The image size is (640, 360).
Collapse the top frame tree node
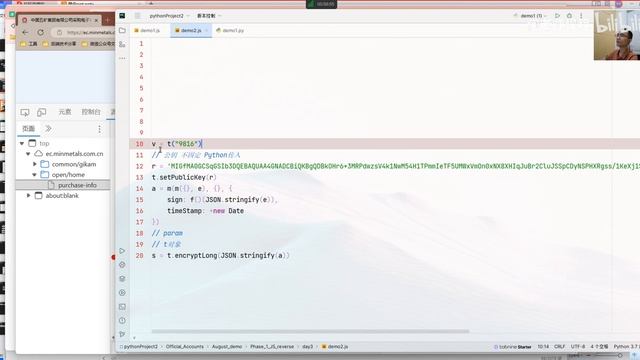(x=22, y=143)
